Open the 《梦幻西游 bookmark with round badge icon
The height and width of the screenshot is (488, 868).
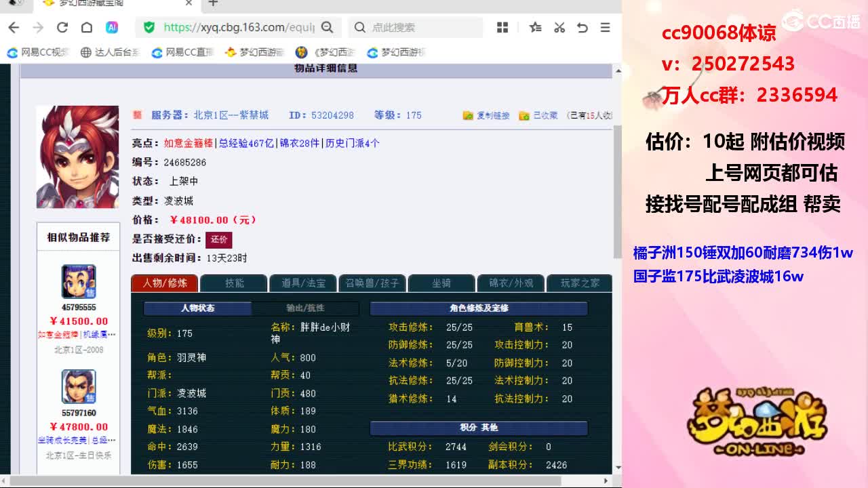click(326, 52)
